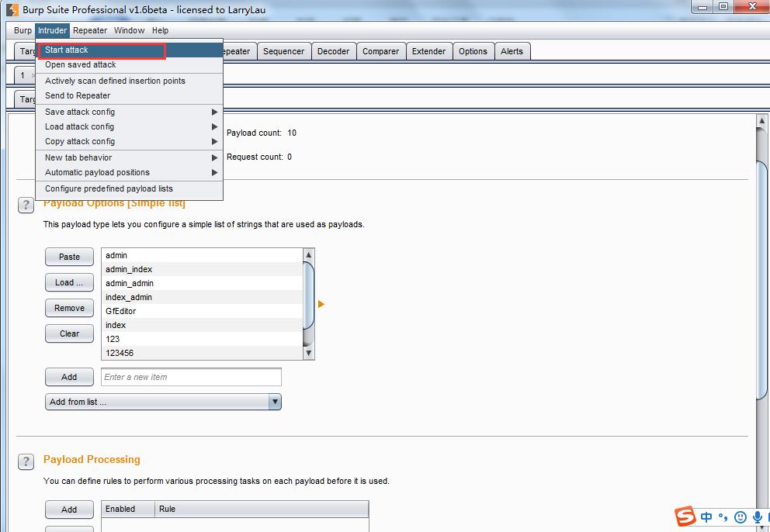This screenshot has width=770, height=532.
Task: Click the microphone IME icon
Action: [x=758, y=517]
